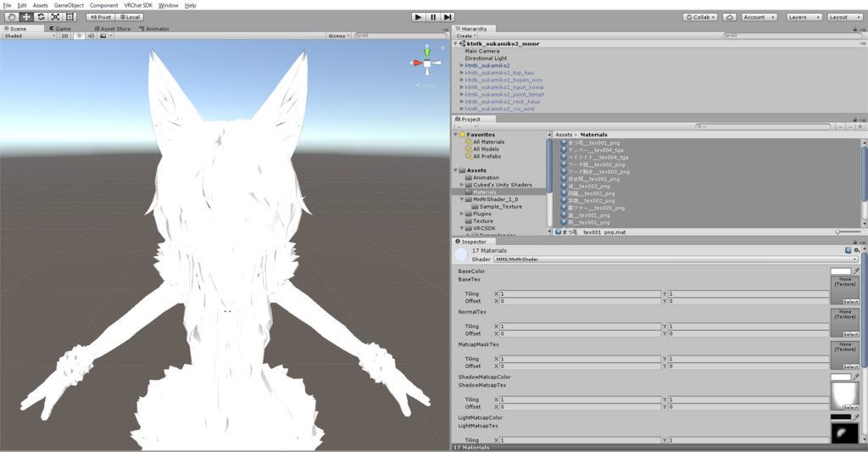Click the Favorites star icon

[x=462, y=135]
